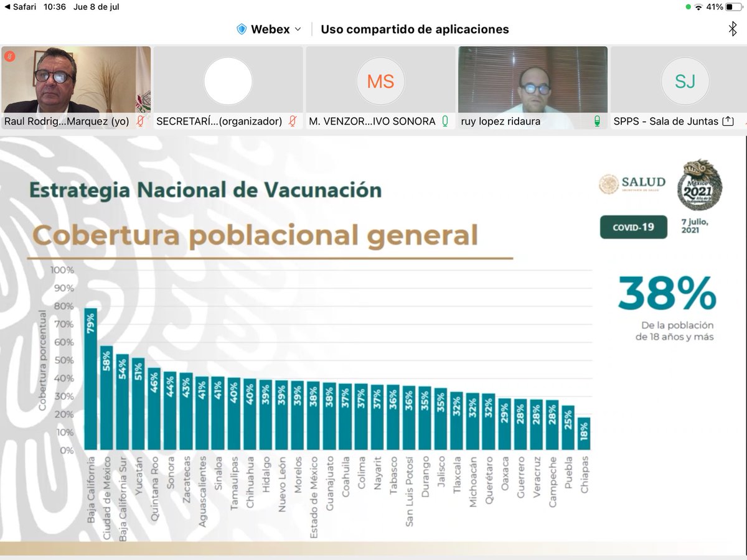Click the Bluetooth icon in the title bar
The image size is (747, 560).
[x=732, y=29]
